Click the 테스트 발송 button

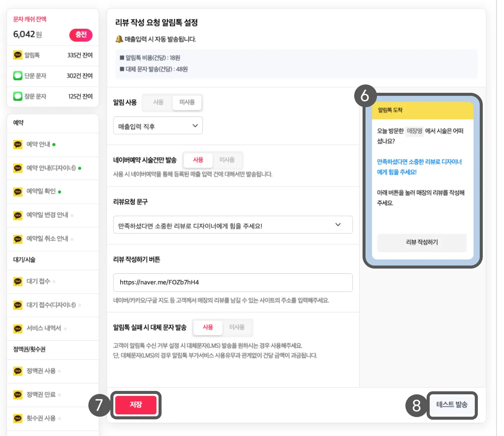pyautogui.click(x=452, y=405)
